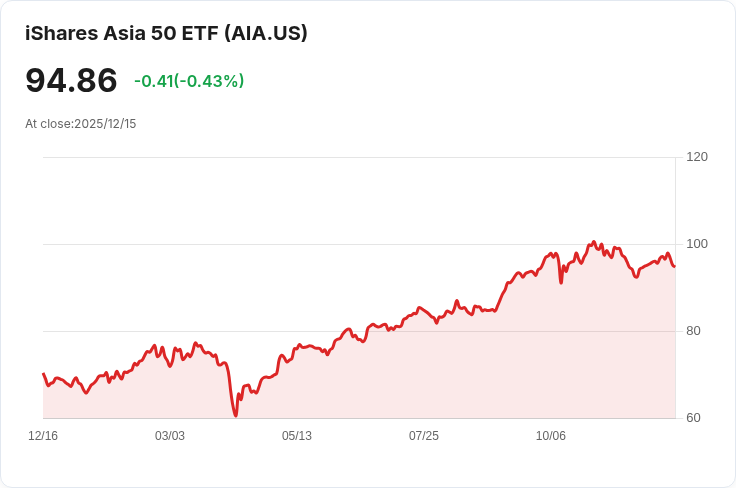
Task: Click the 60 y-axis label
Action: click(693, 418)
